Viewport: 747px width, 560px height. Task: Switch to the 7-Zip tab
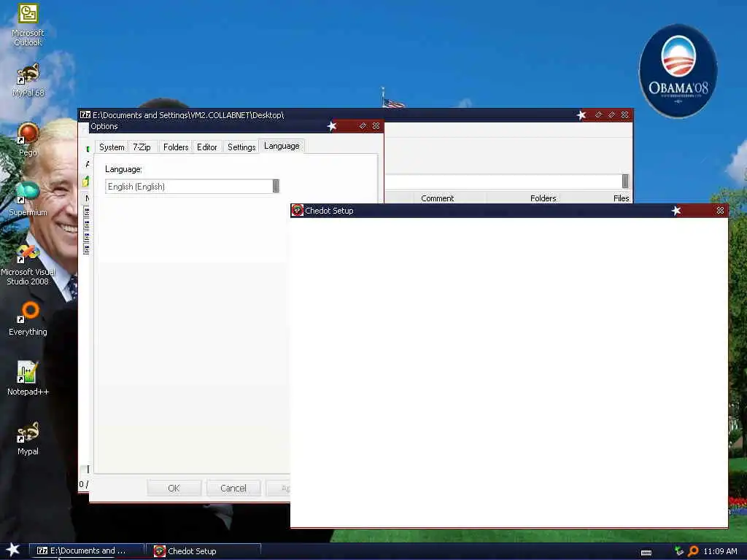point(142,147)
